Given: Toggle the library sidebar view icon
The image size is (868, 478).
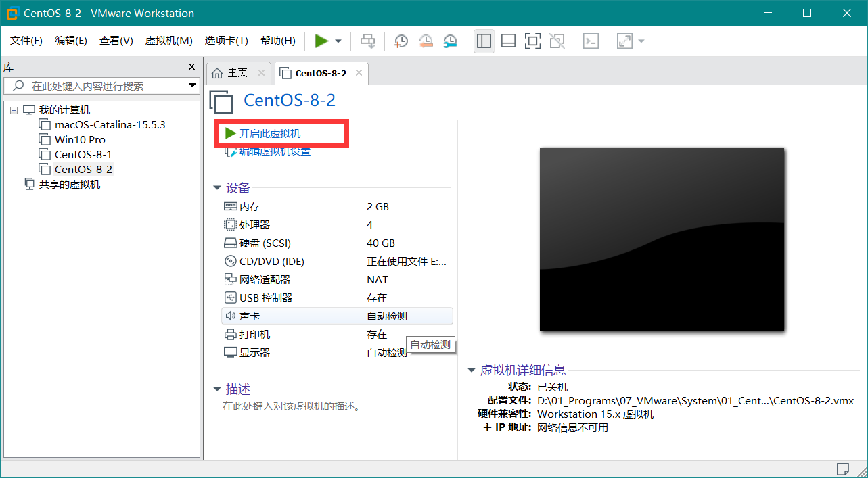Looking at the screenshot, I should click(x=484, y=41).
